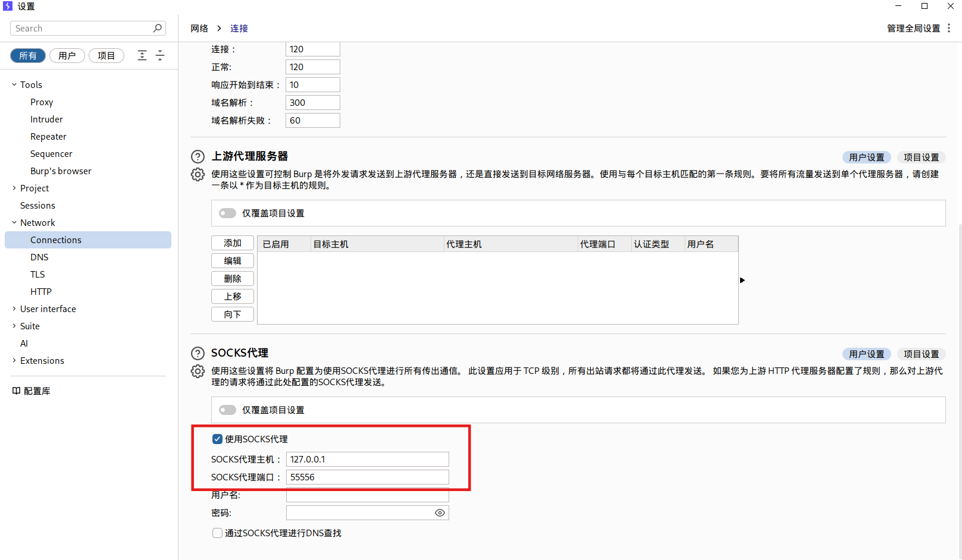Open the 配置库 library
The width and height of the screenshot is (962, 560).
[x=31, y=391]
